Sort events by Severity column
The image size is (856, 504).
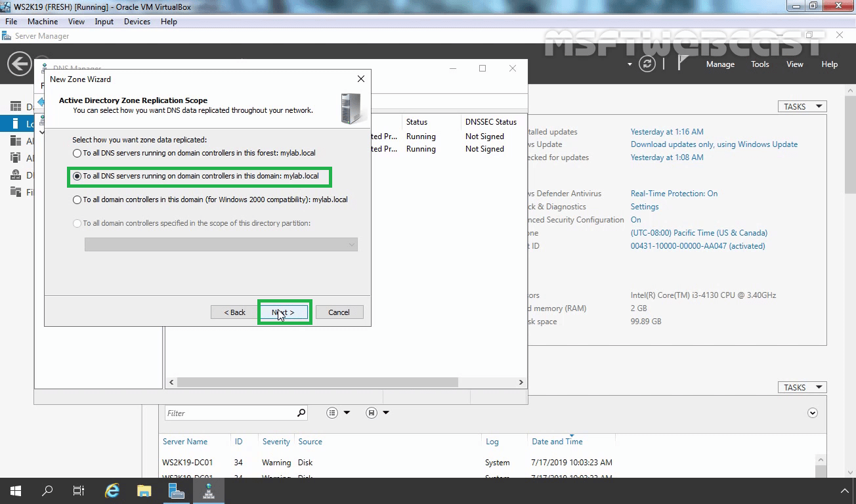pyautogui.click(x=276, y=442)
